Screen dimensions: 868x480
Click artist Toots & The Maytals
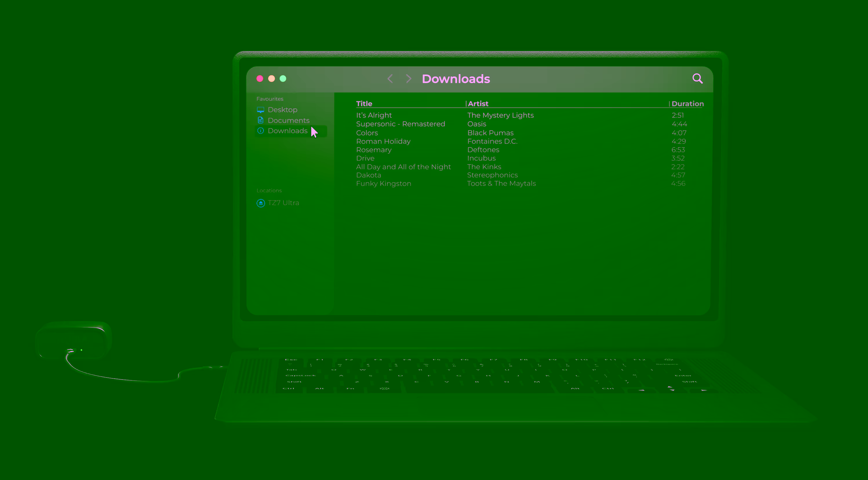tap(501, 184)
